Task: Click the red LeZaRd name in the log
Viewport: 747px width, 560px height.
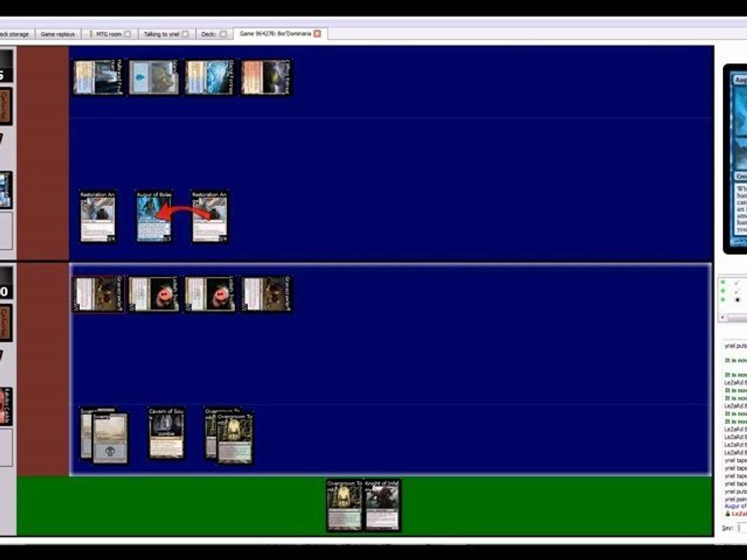Action: [739, 514]
